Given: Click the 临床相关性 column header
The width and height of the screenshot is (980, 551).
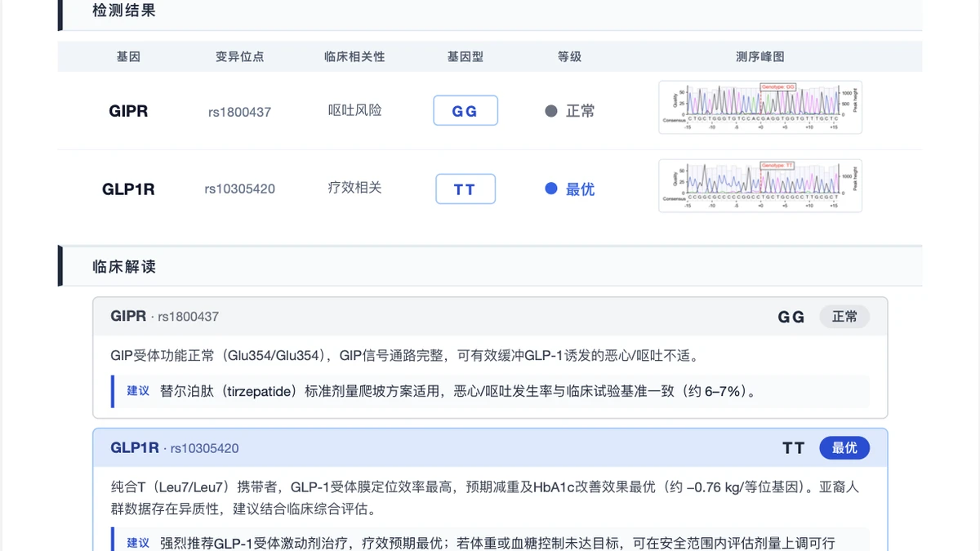Looking at the screenshot, I should 354,57.
